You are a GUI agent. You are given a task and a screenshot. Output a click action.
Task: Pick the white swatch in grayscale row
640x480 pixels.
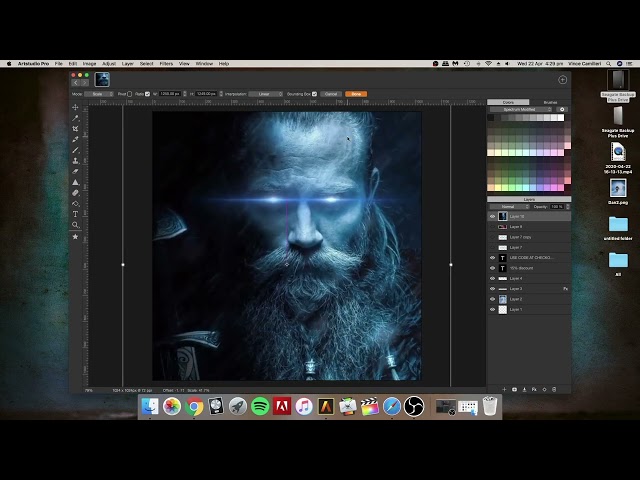tap(561, 118)
